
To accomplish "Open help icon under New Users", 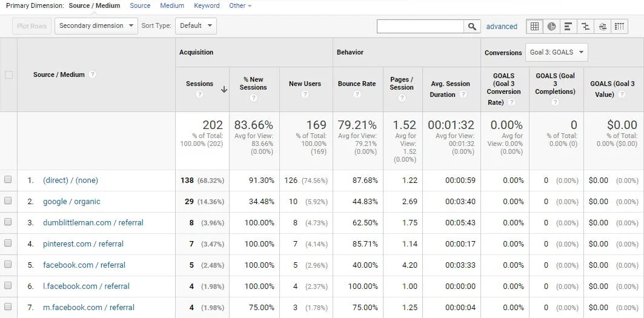I will pos(305,94).
